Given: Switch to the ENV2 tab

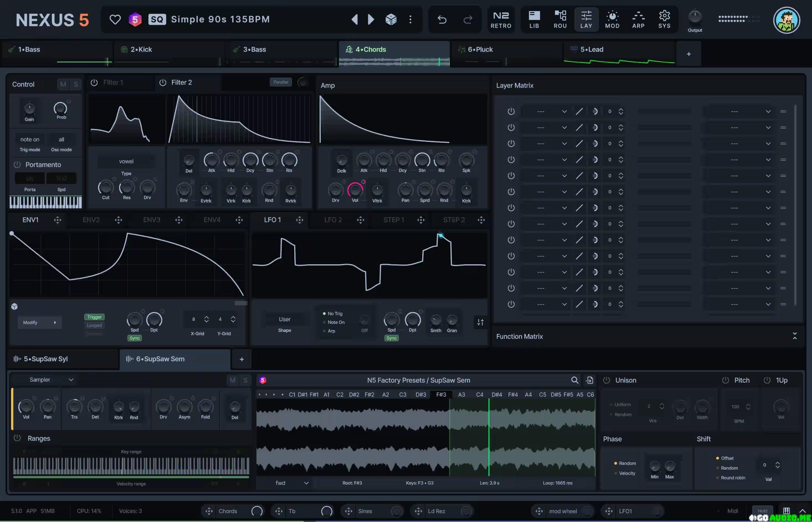Looking at the screenshot, I should click(x=91, y=220).
